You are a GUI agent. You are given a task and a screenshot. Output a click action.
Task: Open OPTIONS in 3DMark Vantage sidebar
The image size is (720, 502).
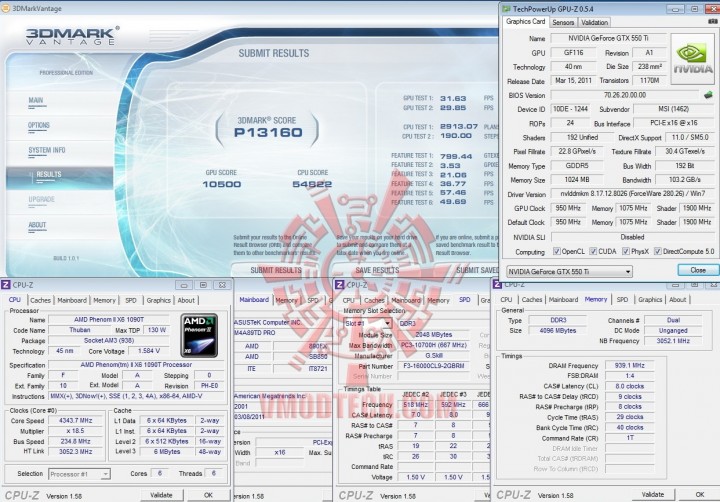pyautogui.click(x=39, y=125)
